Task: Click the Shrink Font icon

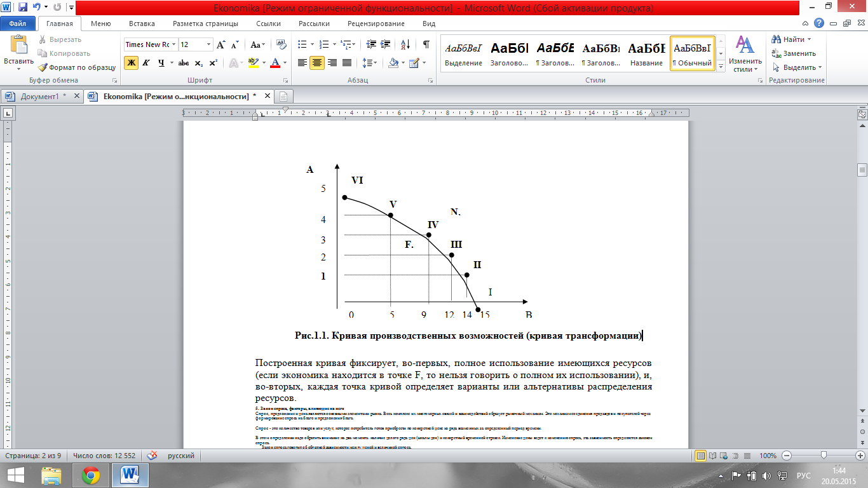Action: coord(234,45)
